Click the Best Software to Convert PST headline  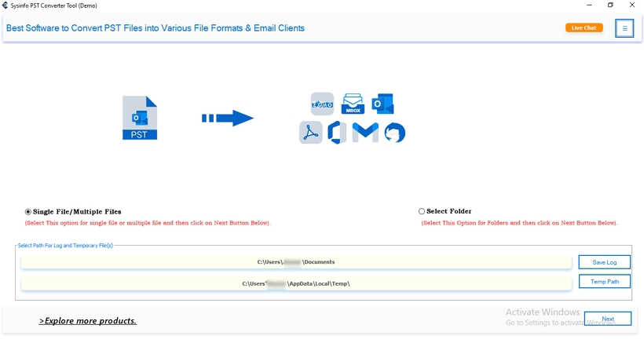pyautogui.click(x=156, y=28)
